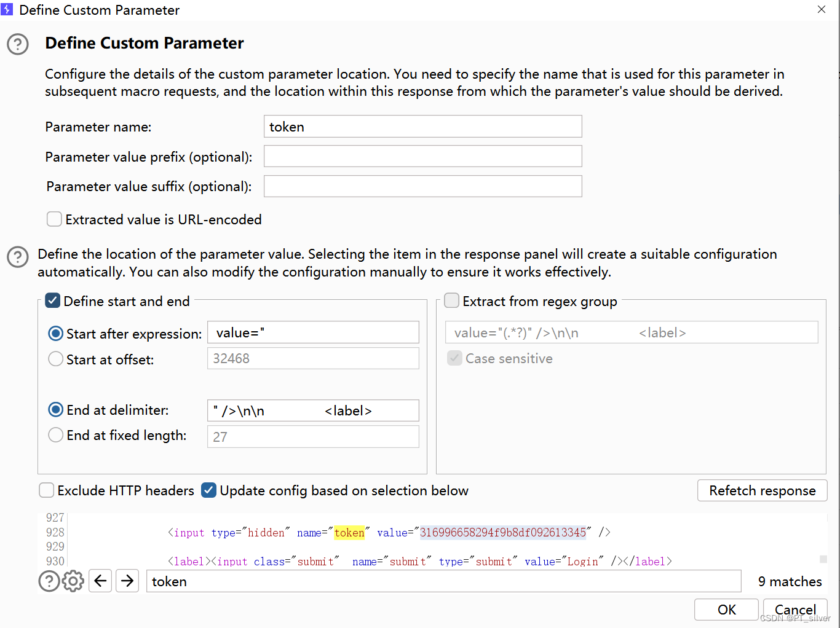Toggle the greyed-out Case sensitive checkbox

455,358
